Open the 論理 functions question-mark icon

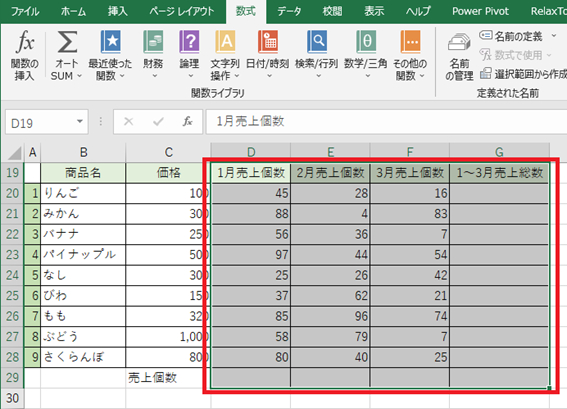(189, 42)
